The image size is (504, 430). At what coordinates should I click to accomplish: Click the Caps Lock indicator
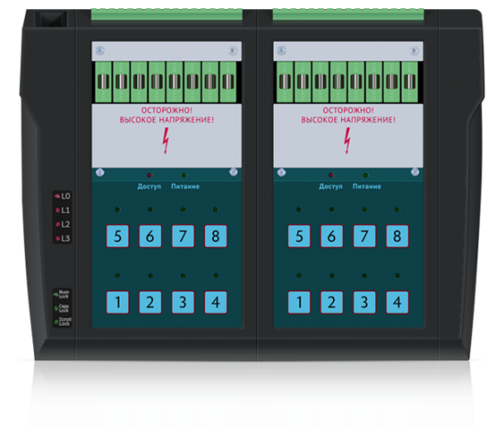[57, 308]
